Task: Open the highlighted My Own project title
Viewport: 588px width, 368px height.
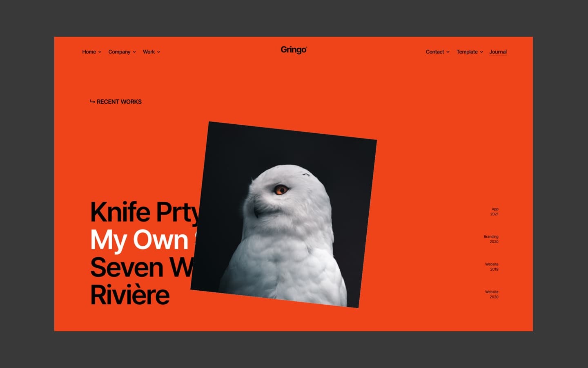Action: click(139, 240)
